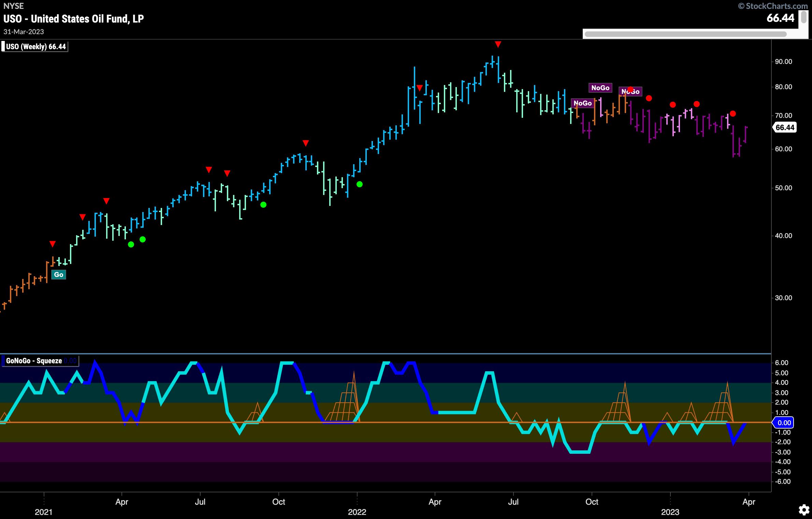The height and width of the screenshot is (519, 812).
Task: Click the highest NoGo label above October
Action: (600, 88)
